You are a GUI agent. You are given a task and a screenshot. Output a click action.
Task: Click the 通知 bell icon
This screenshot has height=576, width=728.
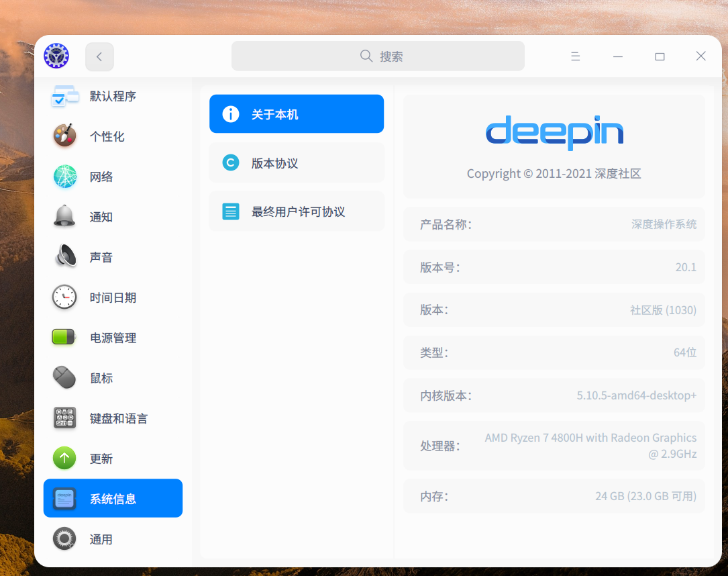[x=64, y=216]
